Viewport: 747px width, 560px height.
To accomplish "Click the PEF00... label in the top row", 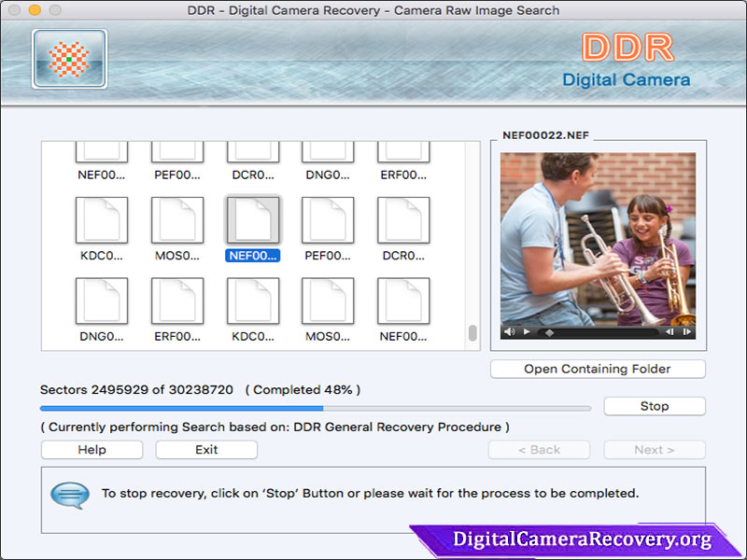I will click(177, 175).
